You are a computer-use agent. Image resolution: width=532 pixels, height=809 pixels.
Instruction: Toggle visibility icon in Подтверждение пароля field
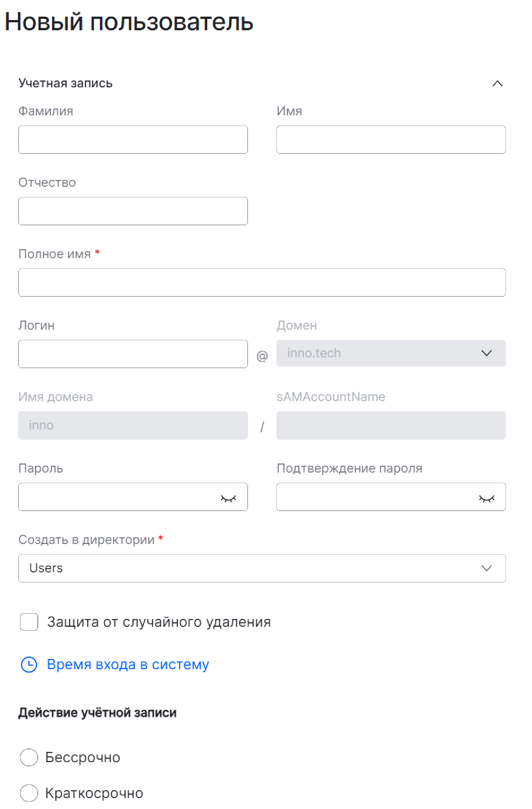click(486, 499)
